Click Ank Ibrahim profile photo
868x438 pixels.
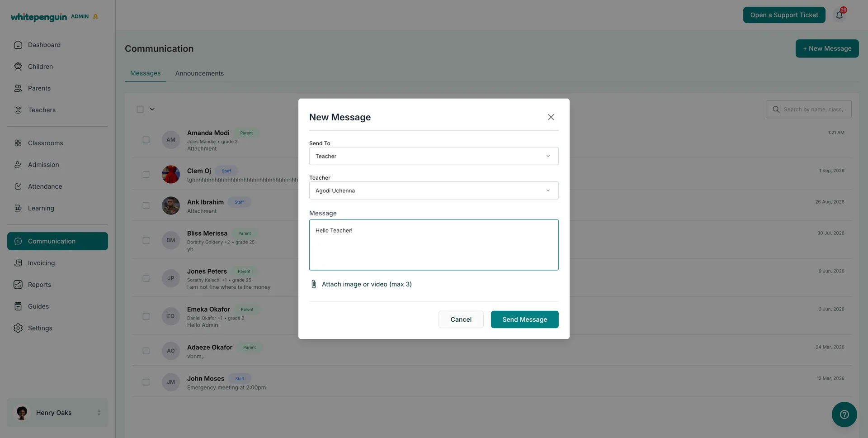coord(171,205)
